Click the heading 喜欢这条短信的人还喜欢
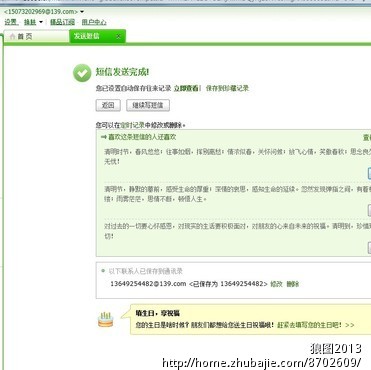This screenshot has width=371, height=370. tap(142, 137)
